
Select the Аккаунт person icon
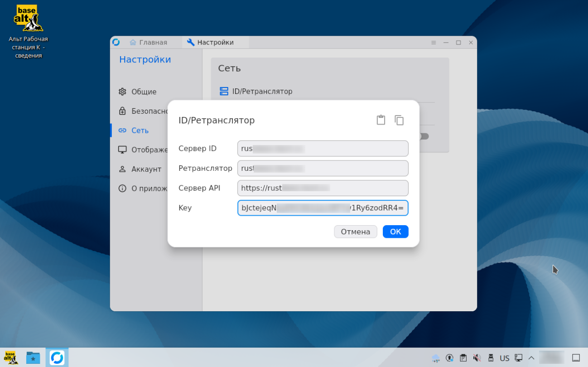pos(122,169)
